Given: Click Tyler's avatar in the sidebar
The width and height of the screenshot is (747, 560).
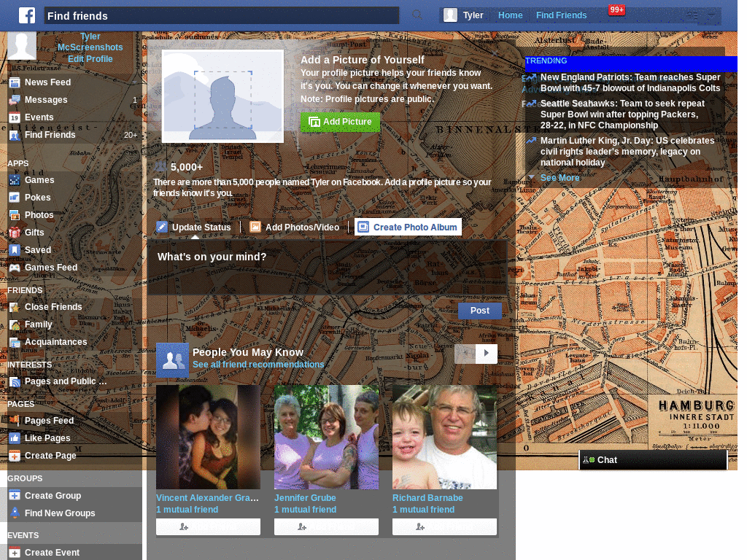Looking at the screenshot, I should (x=21, y=46).
